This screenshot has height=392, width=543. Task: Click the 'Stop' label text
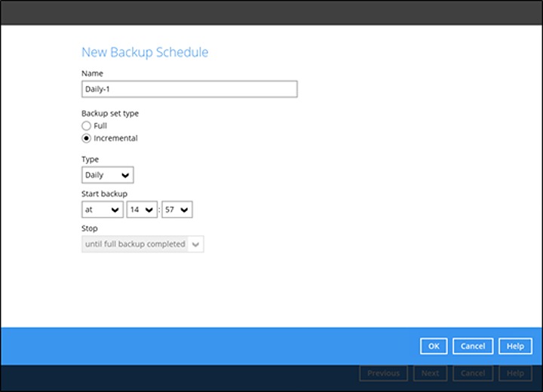(x=90, y=228)
